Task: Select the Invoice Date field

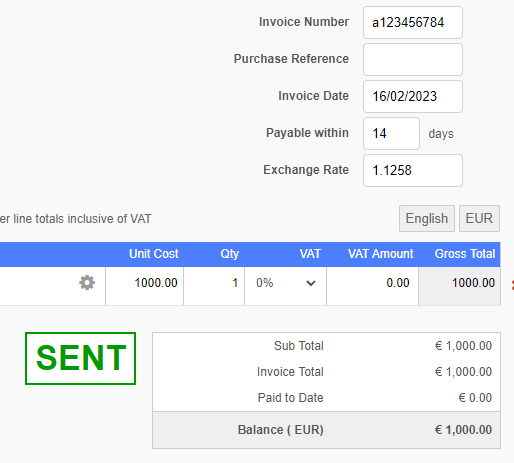Action: point(413,96)
